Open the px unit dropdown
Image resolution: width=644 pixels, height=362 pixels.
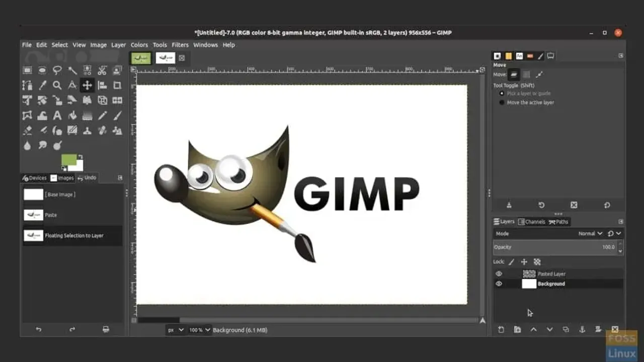click(x=176, y=330)
